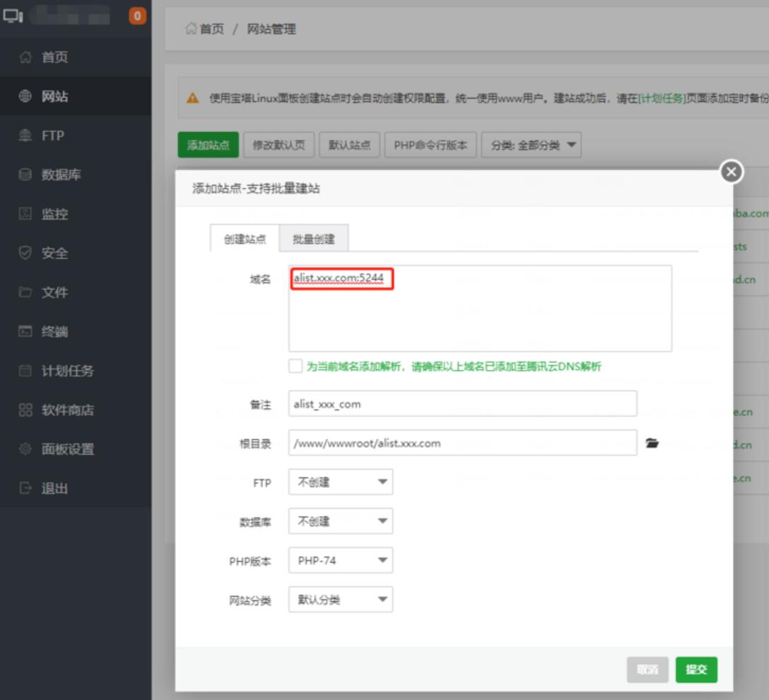Click the globe Website icon in sidebar
The width and height of the screenshot is (769, 700).
point(25,97)
